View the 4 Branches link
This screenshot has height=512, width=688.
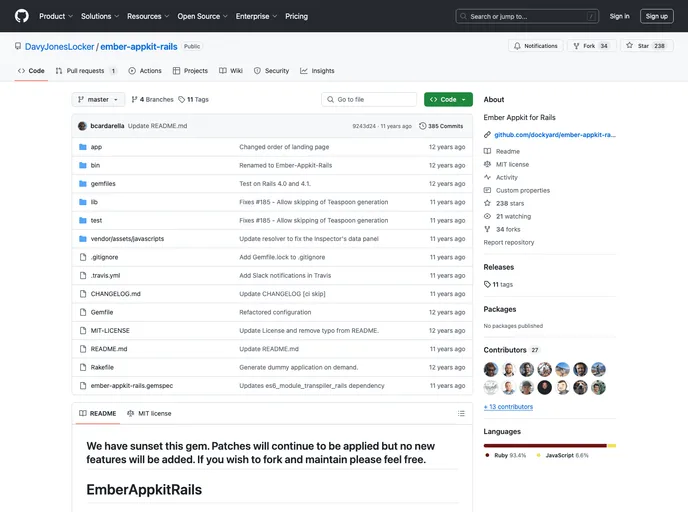(152, 100)
